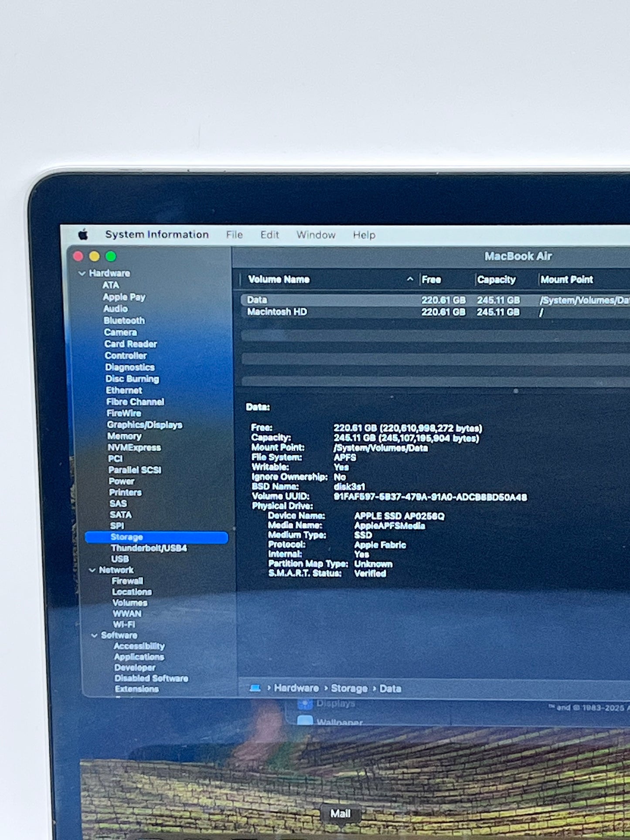
Task: Select SPI in the sidebar
Action: click(117, 526)
